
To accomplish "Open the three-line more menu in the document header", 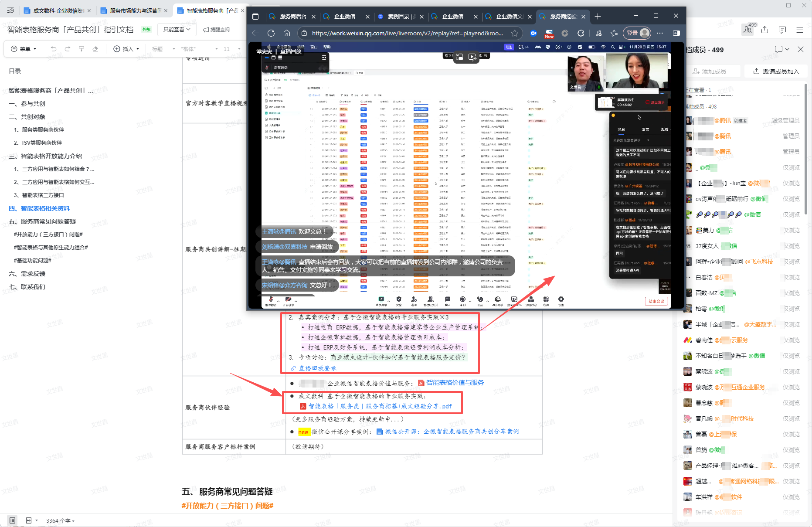I will 800,30.
